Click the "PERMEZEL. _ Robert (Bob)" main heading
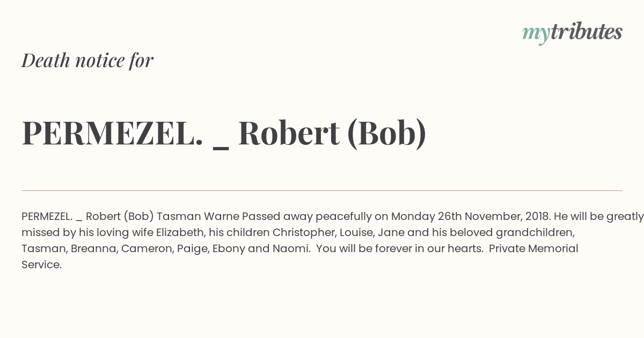The width and height of the screenshot is (644, 338). pyautogui.click(x=224, y=133)
